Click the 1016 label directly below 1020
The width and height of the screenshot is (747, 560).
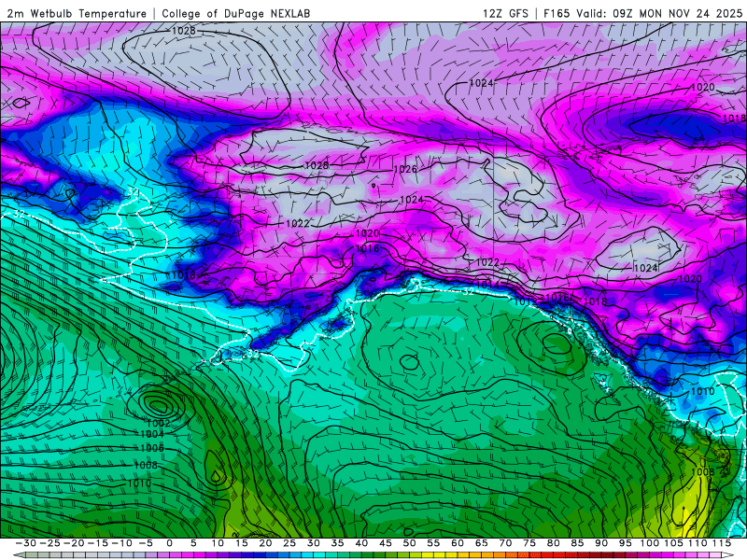(367, 248)
